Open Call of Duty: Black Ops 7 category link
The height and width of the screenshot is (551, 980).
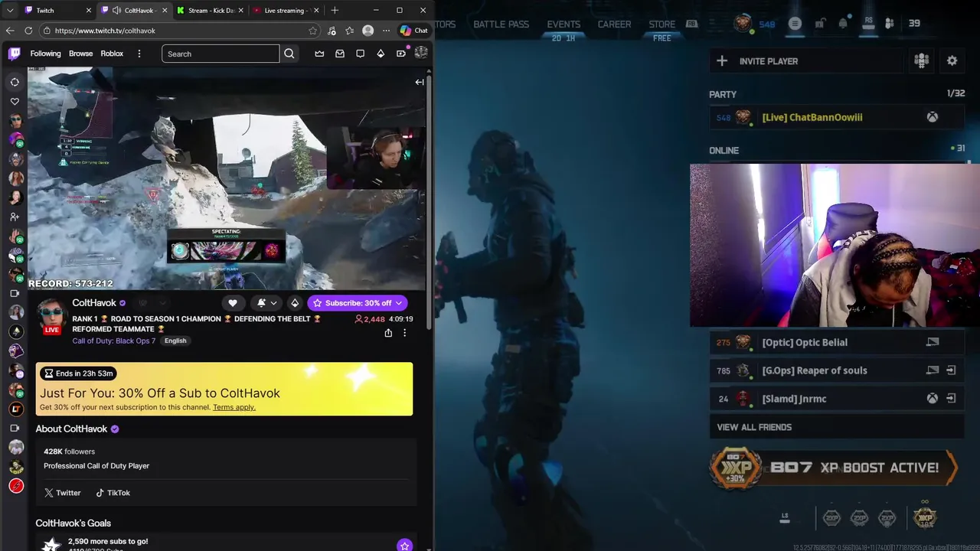click(x=114, y=341)
